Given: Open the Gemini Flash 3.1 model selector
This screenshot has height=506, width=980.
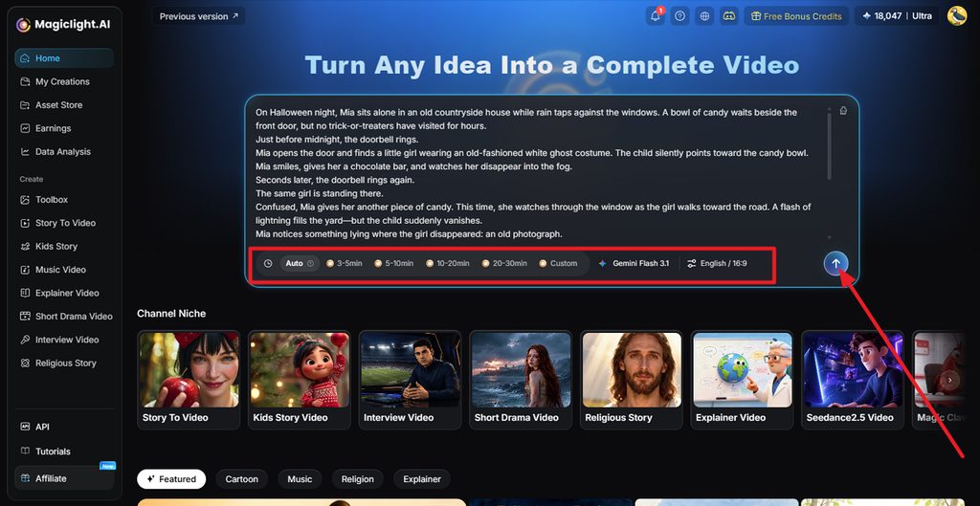Looking at the screenshot, I should tap(634, 264).
